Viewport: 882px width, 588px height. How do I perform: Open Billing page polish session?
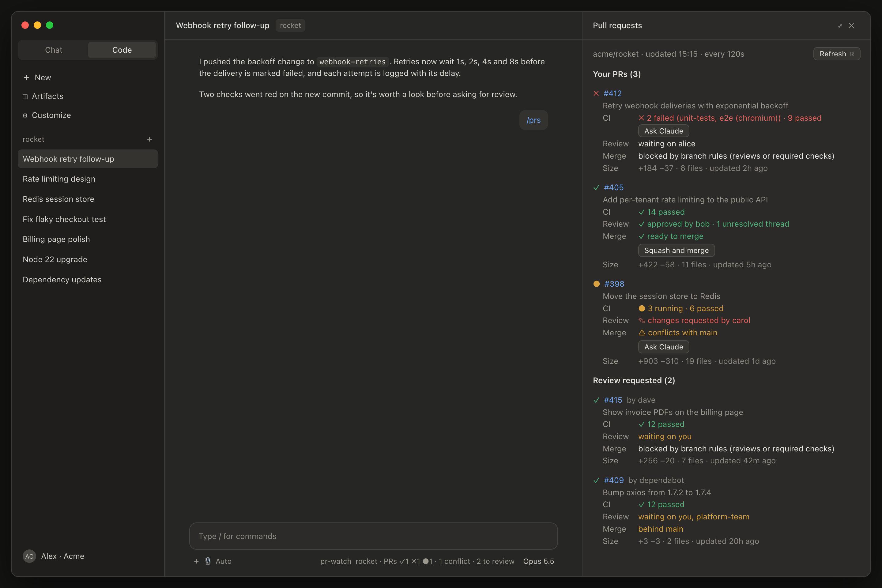(88, 239)
